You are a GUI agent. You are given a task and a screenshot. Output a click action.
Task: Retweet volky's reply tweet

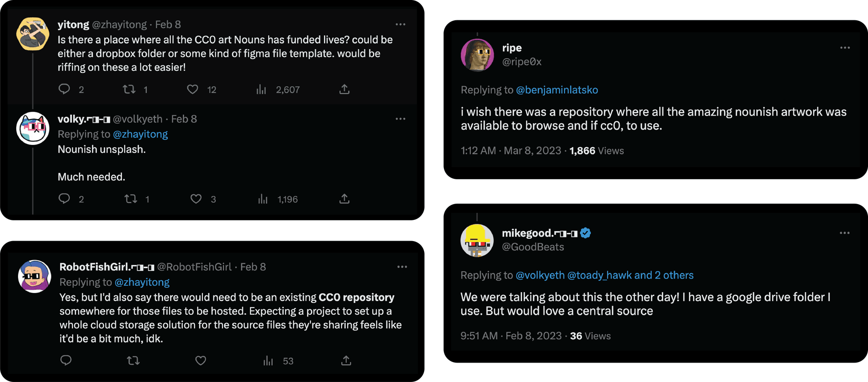coord(131,199)
